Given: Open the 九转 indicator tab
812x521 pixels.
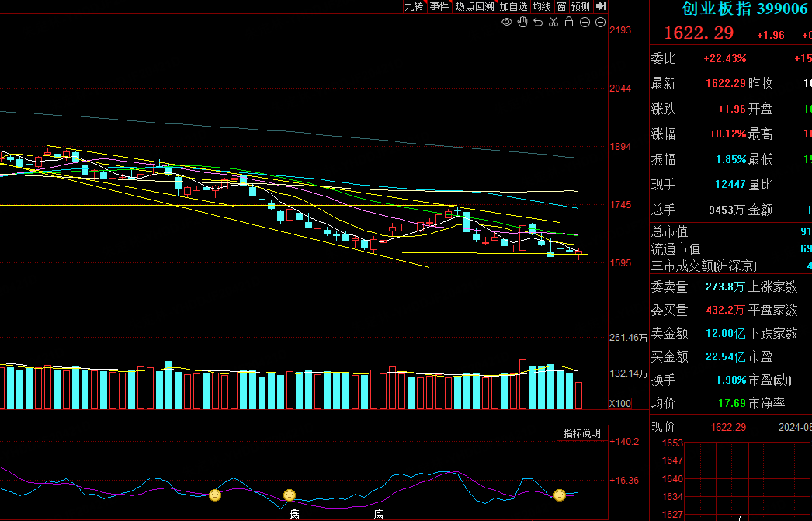Looking at the screenshot, I should 414,6.
